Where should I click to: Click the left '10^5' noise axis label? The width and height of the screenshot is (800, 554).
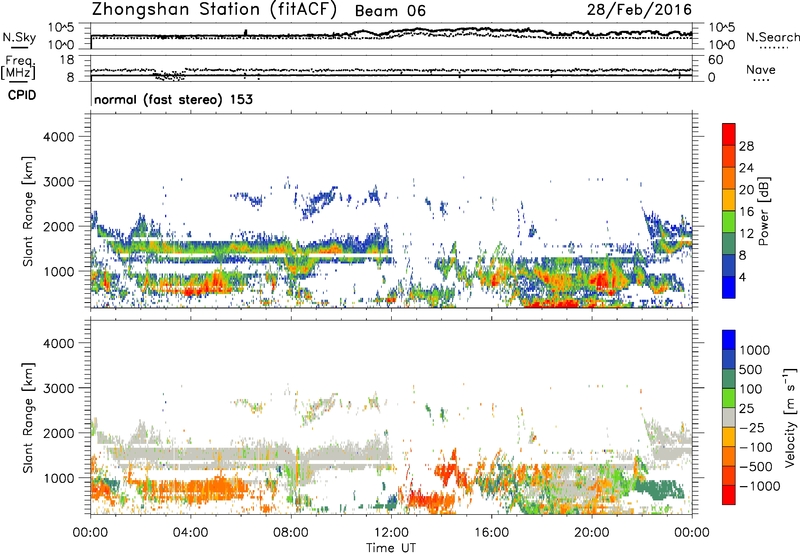click(61, 27)
